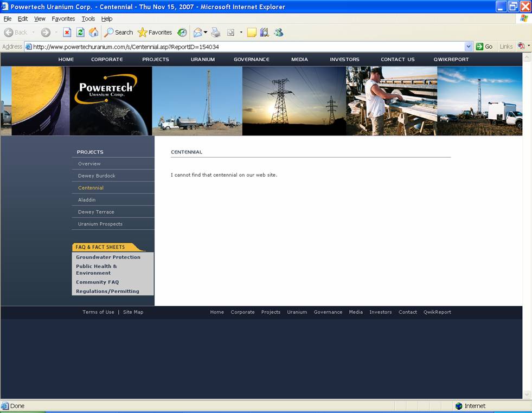Open PROJECTS in top navigation bar
Viewport: 532px width, 413px height.
156,59
